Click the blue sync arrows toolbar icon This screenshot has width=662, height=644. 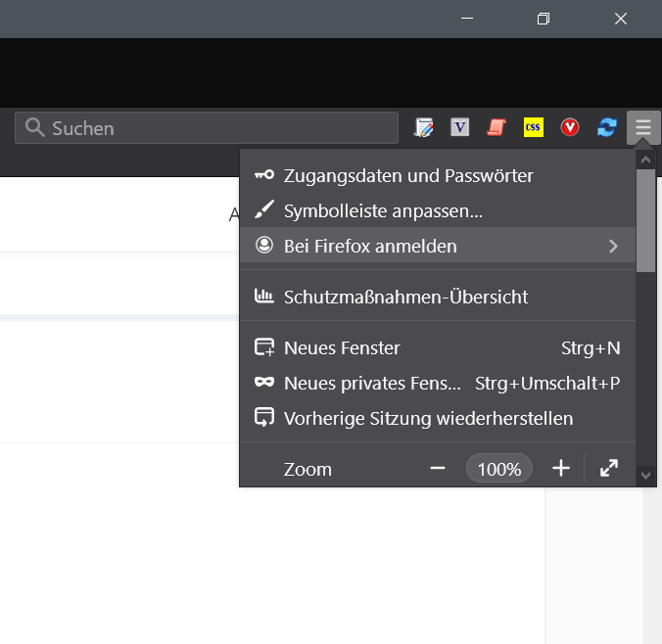(x=607, y=127)
